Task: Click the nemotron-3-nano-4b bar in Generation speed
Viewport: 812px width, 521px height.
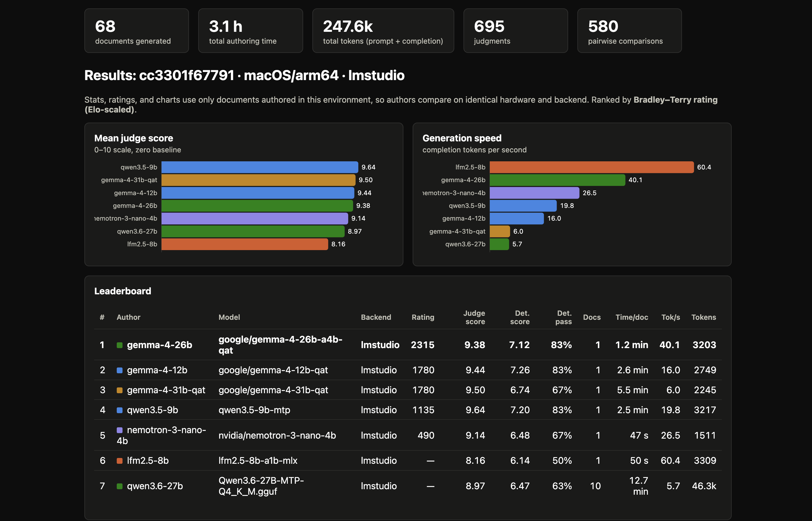Action: (535, 193)
